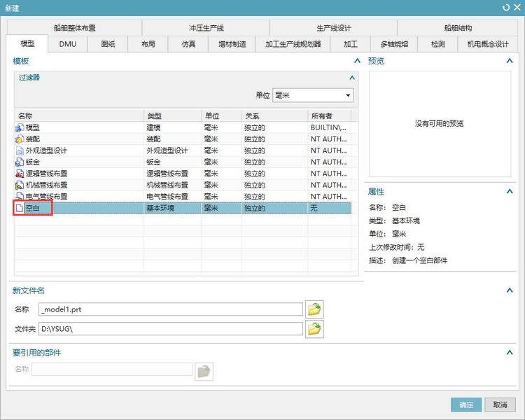Click the 取消 button
This screenshot has height=420, width=525.
[x=500, y=405]
